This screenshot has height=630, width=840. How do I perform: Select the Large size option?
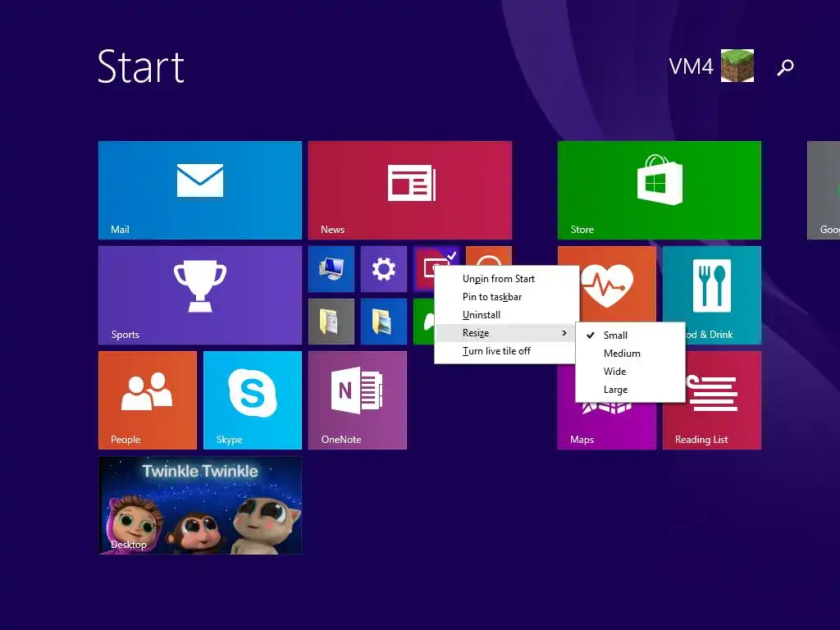pos(630,390)
